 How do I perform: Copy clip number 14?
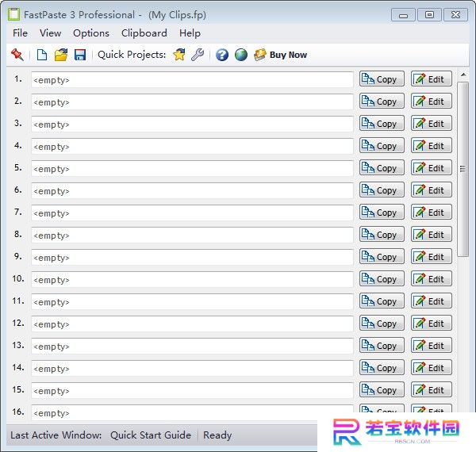[382, 367]
